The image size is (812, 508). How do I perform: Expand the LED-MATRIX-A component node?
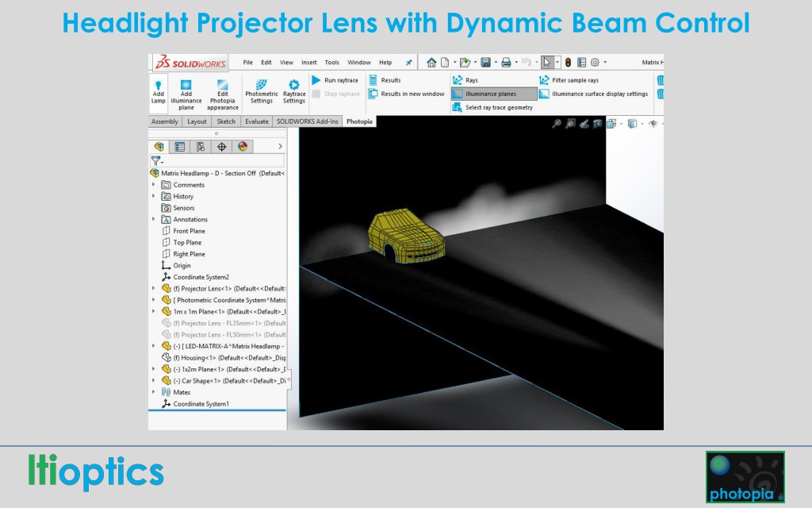pyautogui.click(x=153, y=346)
